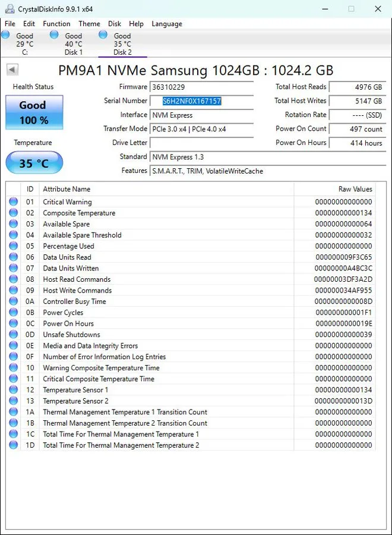The height and width of the screenshot is (535, 392).
Task: Click the Good 100 % health status button
Action: 34,112
